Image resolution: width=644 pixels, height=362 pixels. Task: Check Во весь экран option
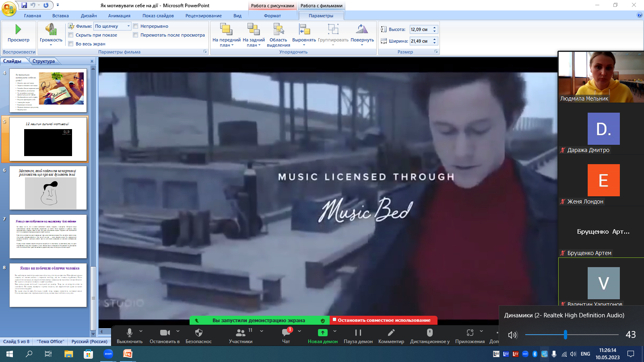coord(71,44)
